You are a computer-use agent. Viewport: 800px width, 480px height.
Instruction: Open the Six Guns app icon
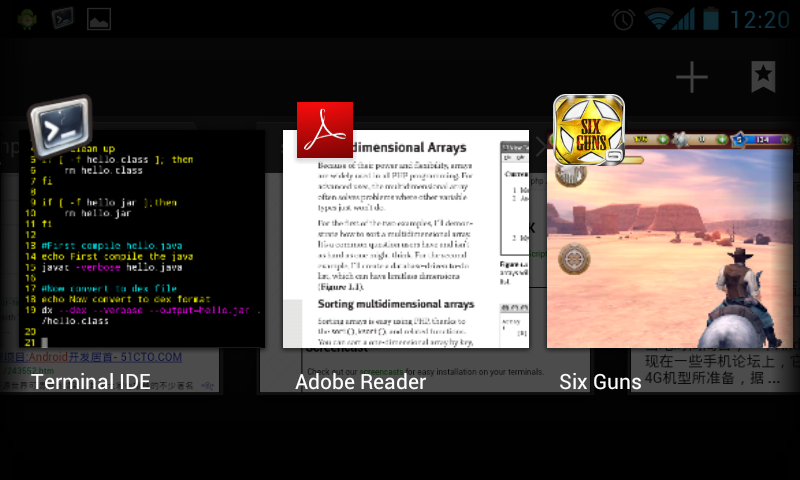[x=589, y=130]
